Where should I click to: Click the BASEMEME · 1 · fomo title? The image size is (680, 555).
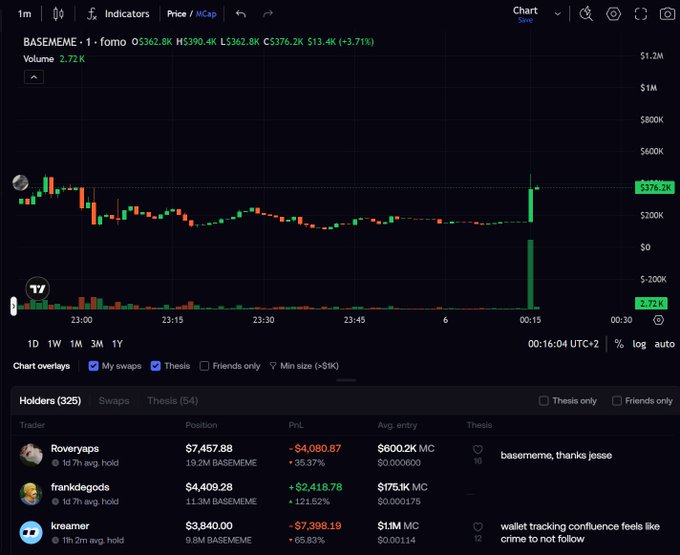tap(75, 42)
